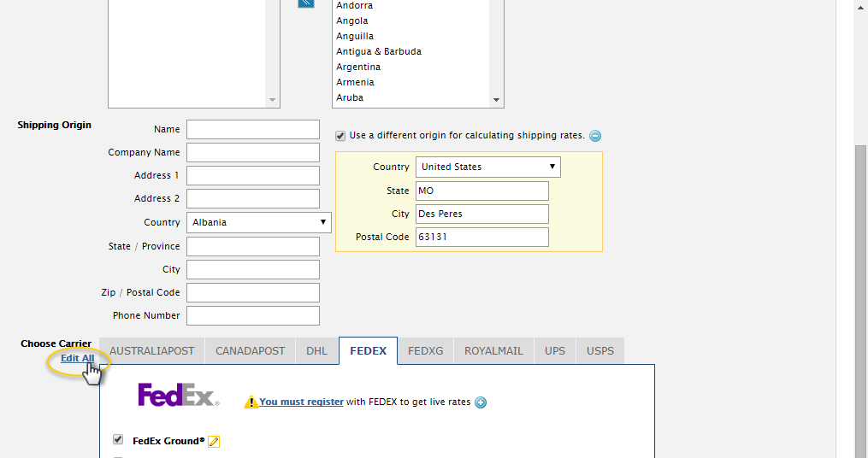The width and height of the screenshot is (868, 458).
Task: Switch to the FEDXG tab
Action: pos(426,351)
